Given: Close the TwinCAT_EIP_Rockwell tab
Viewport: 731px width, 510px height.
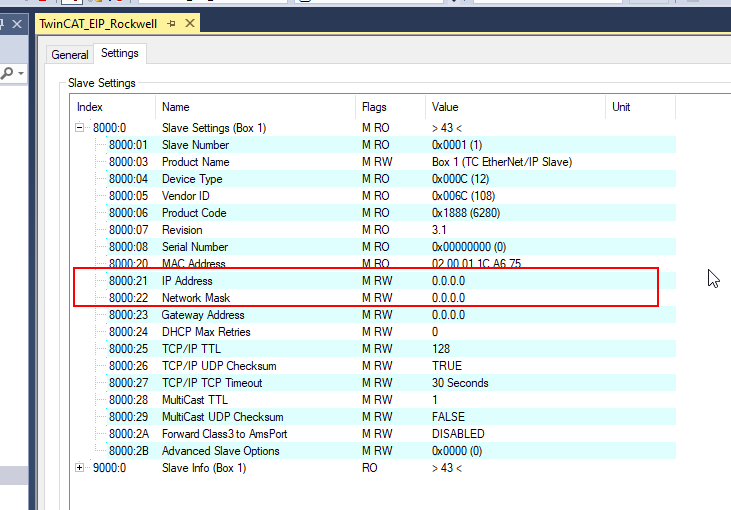Looking at the screenshot, I should point(190,23).
